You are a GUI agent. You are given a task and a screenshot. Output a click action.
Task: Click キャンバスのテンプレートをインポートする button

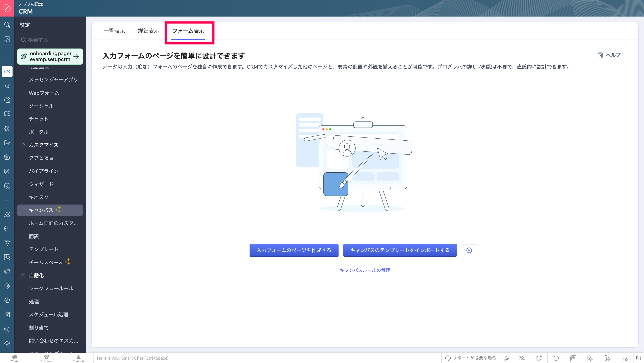[x=400, y=250]
